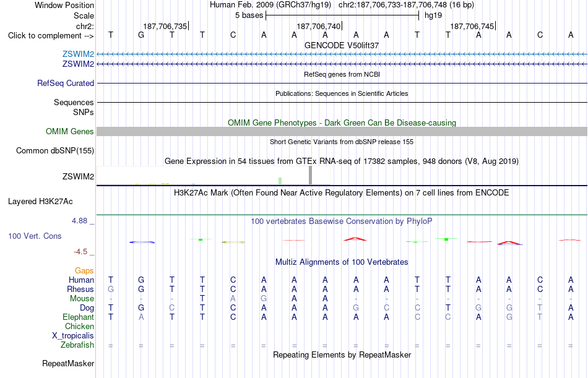Click 'Short Genetic Variants from dbSNP release 155'
Viewport: 588px width, 378px height.
click(342, 142)
